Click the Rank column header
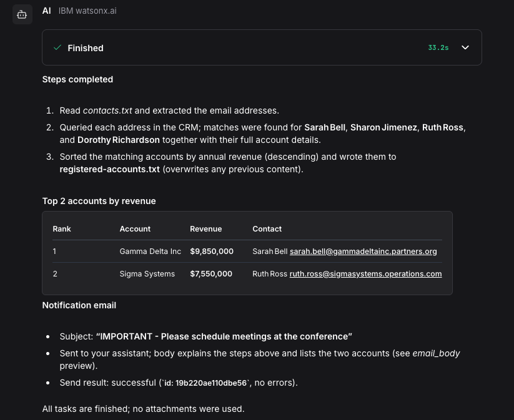The height and width of the screenshot is (420, 514). click(x=62, y=229)
